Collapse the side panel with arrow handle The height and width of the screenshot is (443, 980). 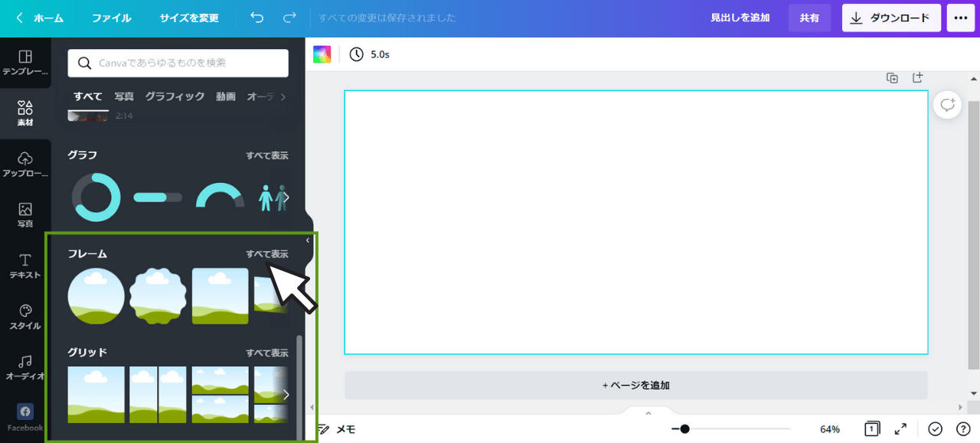308,240
